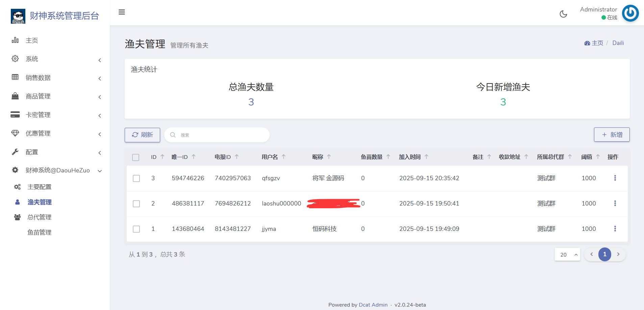Image resolution: width=644 pixels, height=310 pixels.
Task: Tick the checkbox for laoshu000000 row
Action: (137, 204)
